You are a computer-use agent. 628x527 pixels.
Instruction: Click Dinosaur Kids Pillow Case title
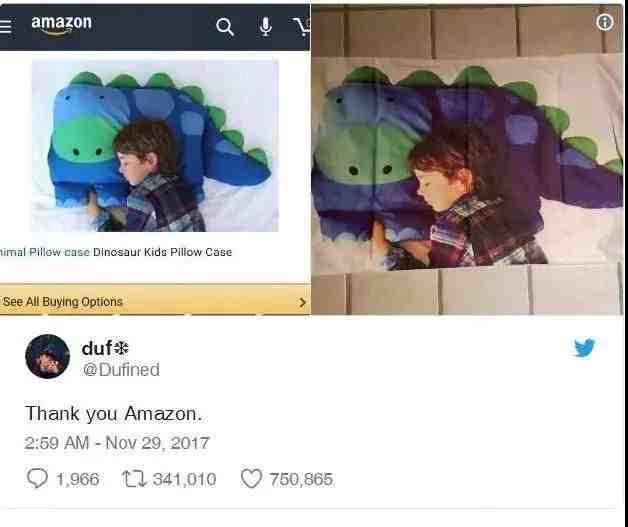[162, 252]
